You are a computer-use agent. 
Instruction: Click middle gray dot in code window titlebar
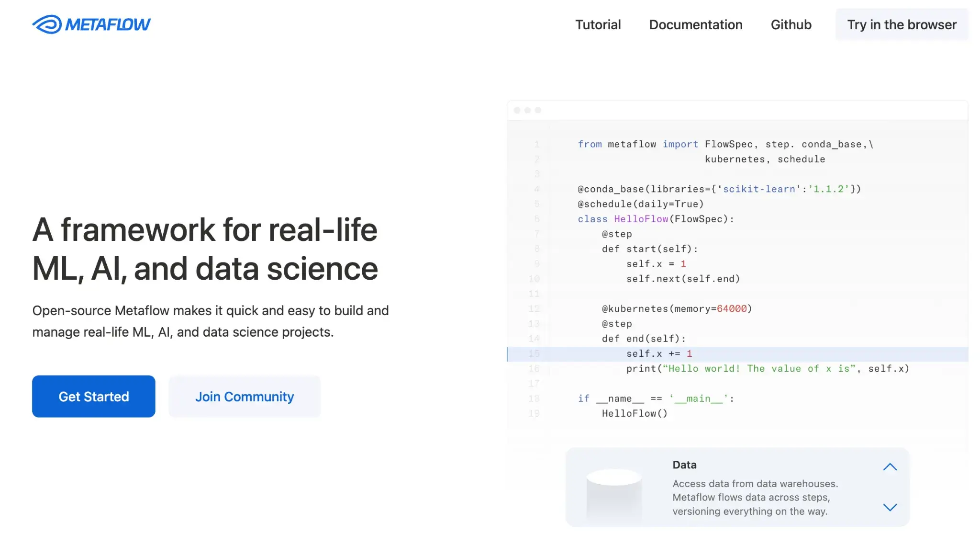point(527,110)
